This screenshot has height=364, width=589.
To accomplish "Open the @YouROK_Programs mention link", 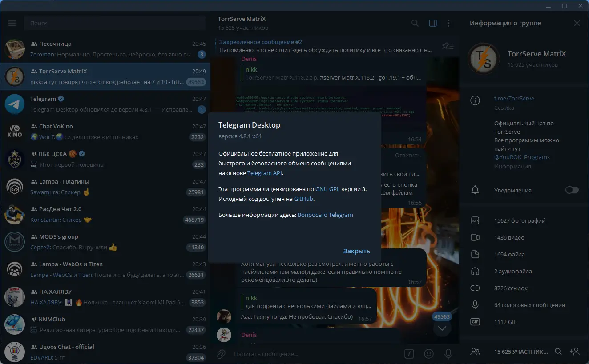I will click(522, 157).
